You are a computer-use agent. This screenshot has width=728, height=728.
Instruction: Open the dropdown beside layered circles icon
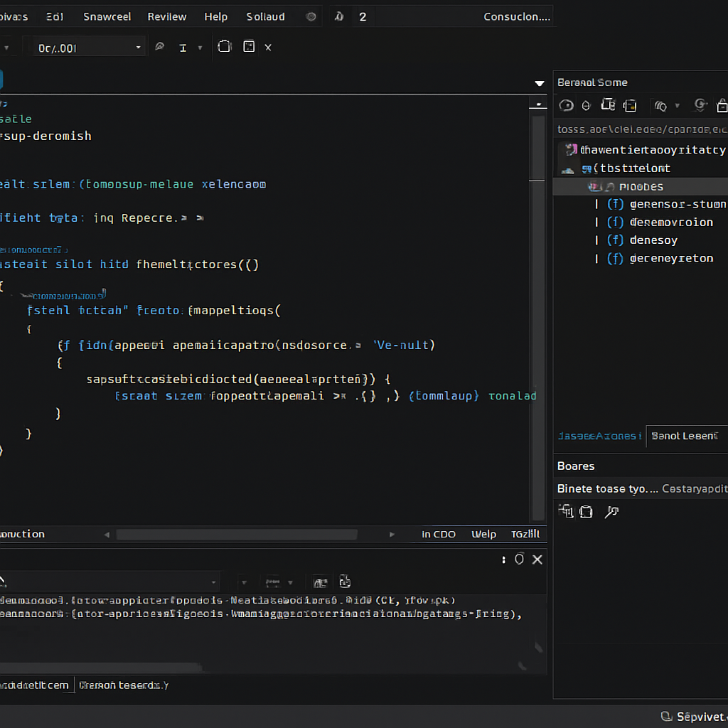[678, 106]
